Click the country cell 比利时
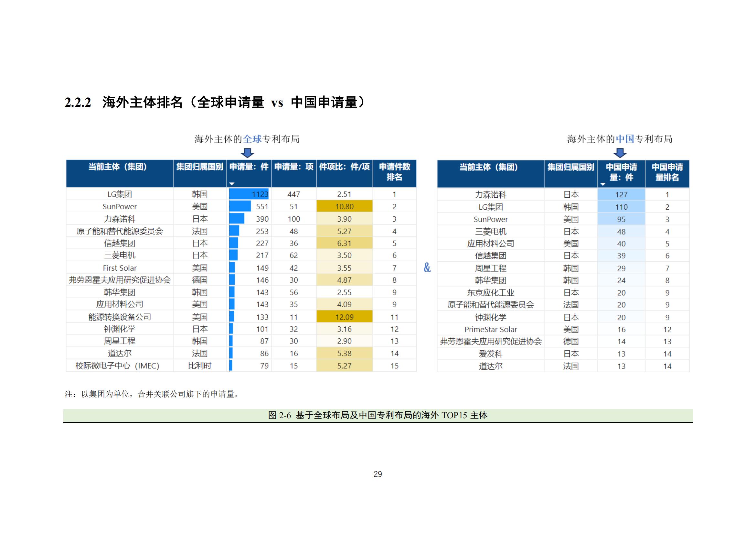756x535 pixels. [199, 366]
